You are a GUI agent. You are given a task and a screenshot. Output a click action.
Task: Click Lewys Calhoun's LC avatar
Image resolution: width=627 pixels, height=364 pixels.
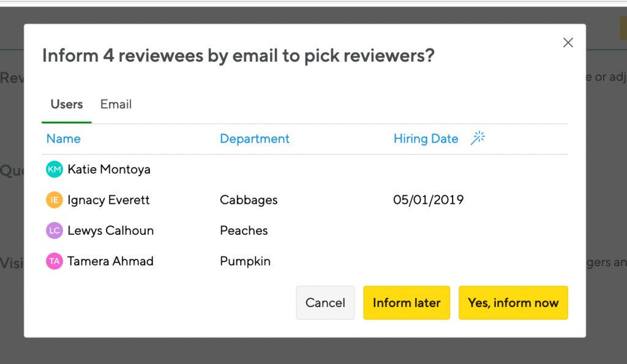54,231
